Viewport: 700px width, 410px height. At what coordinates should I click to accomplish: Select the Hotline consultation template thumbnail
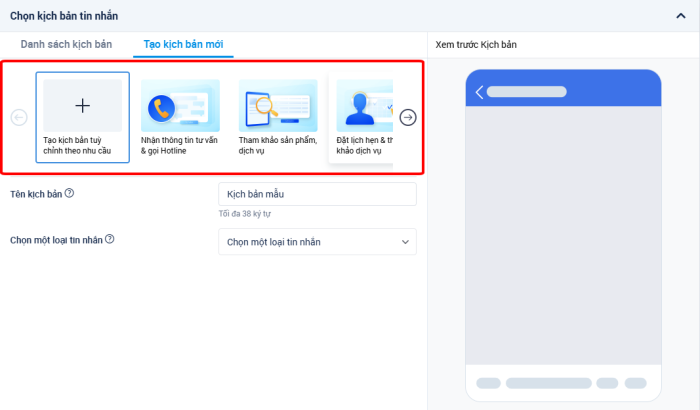click(180, 106)
